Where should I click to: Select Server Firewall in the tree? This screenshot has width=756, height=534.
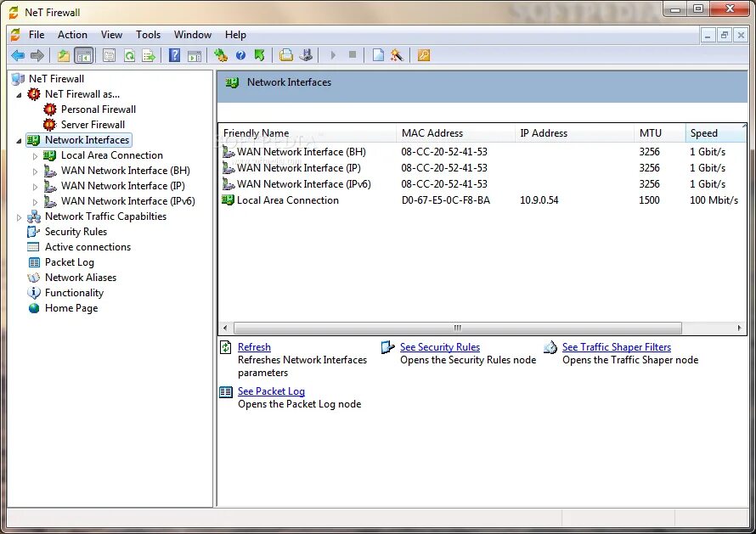pos(93,125)
